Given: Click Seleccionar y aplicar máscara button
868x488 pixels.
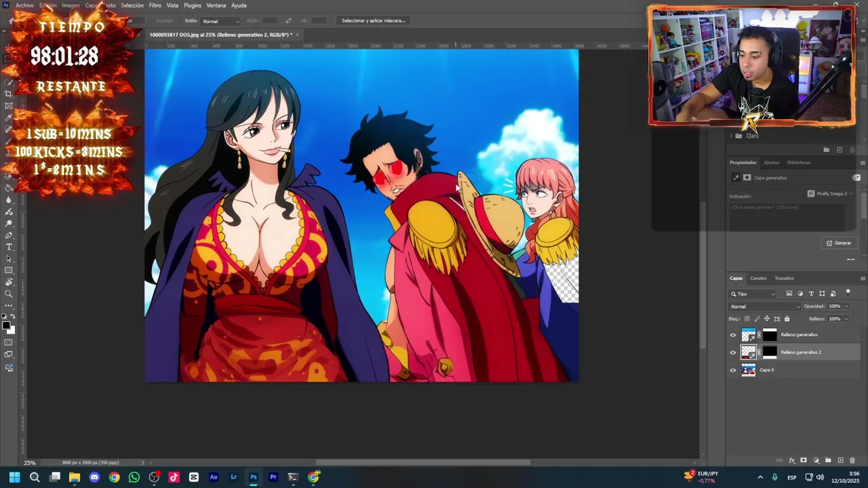Looking at the screenshot, I should [x=373, y=21].
